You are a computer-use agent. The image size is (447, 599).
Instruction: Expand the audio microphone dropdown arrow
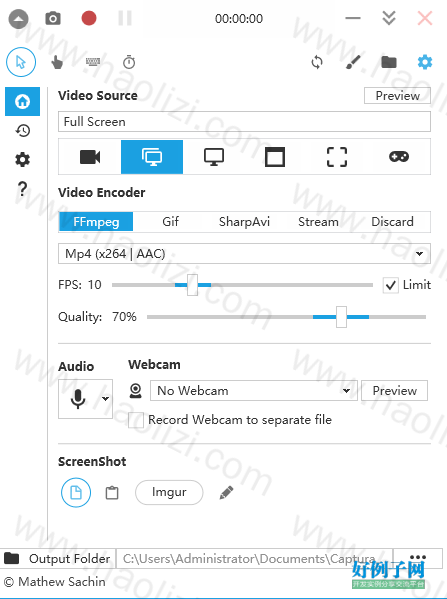105,399
